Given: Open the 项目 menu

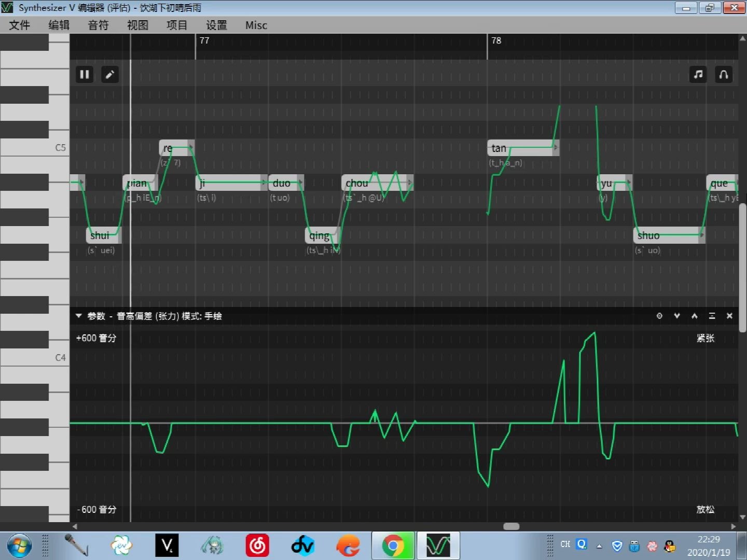Looking at the screenshot, I should pos(177,25).
